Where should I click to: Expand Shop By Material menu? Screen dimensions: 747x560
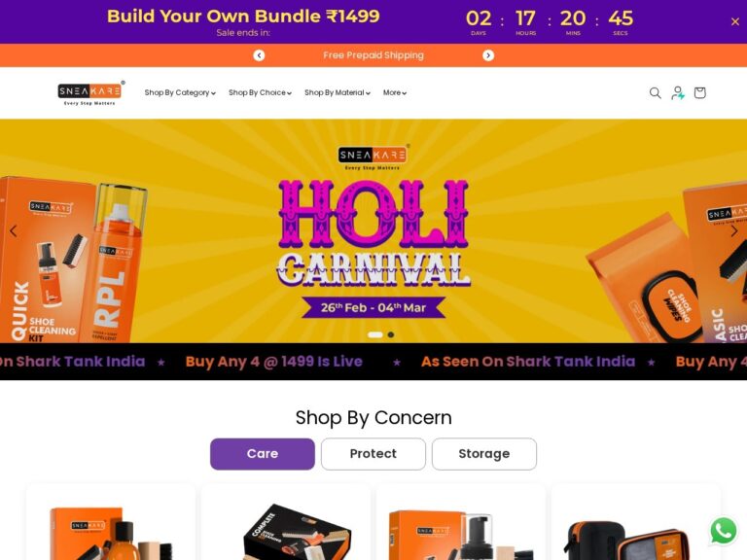[x=338, y=93]
